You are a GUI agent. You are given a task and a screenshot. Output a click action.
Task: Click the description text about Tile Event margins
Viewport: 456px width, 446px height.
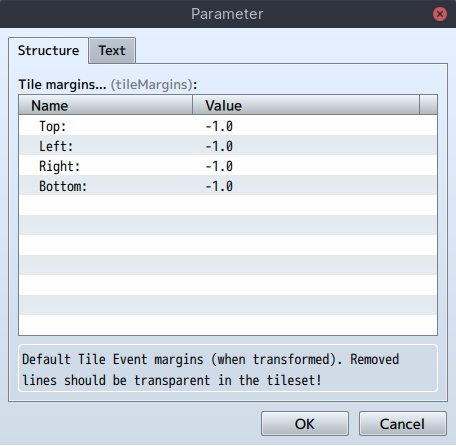tap(211, 369)
